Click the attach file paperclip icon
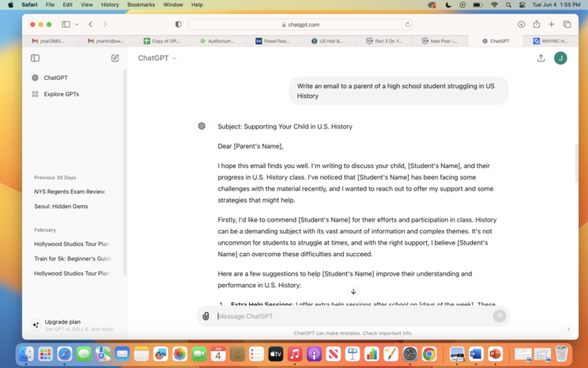This screenshot has height=368, width=588. click(205, 316)
